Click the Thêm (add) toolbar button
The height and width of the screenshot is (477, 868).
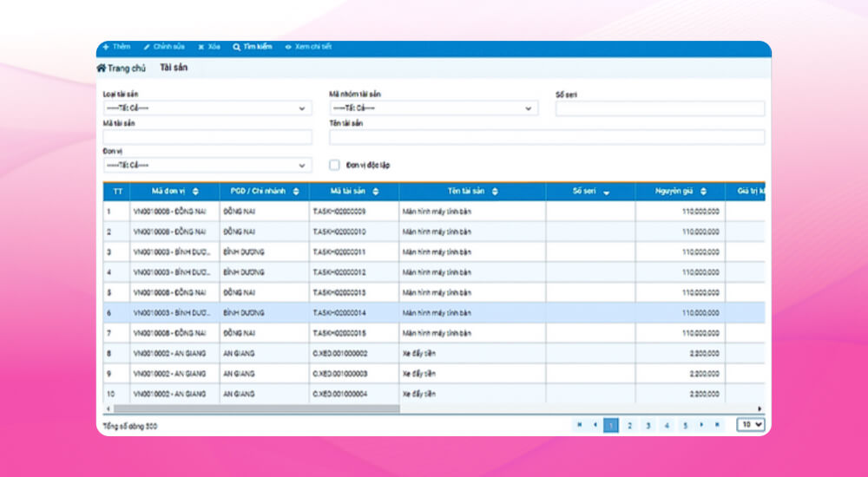click(117, 47)
